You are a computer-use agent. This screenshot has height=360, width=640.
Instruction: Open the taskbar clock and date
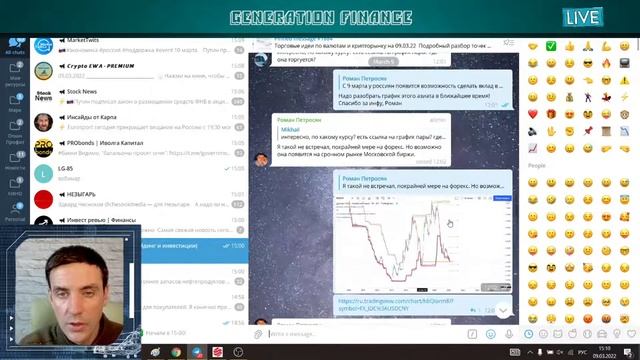[604, 352]
